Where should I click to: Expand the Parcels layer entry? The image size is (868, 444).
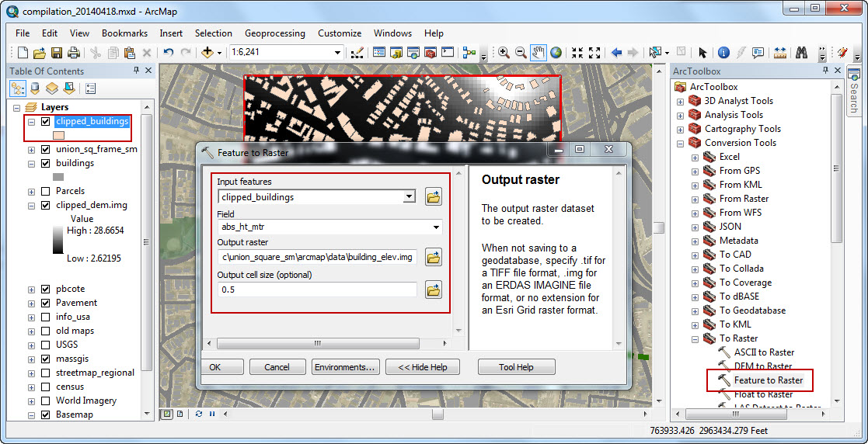coord(32,191)
